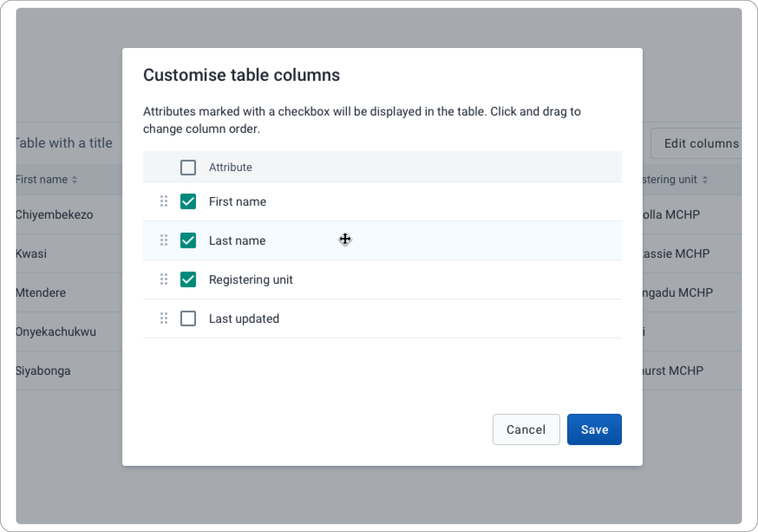Click the Attribute column header text

(x=230, y=167)
